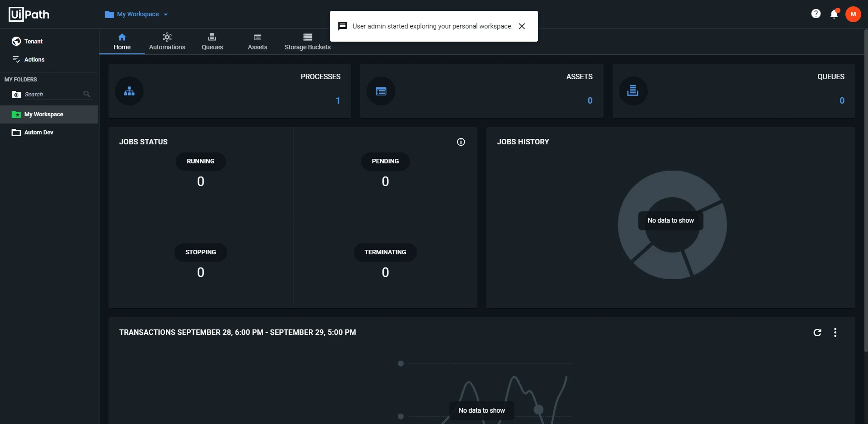Select My Workspace in folder list
Image resolution: width=868 pixels, height=424 pixels.
point(49,114)
